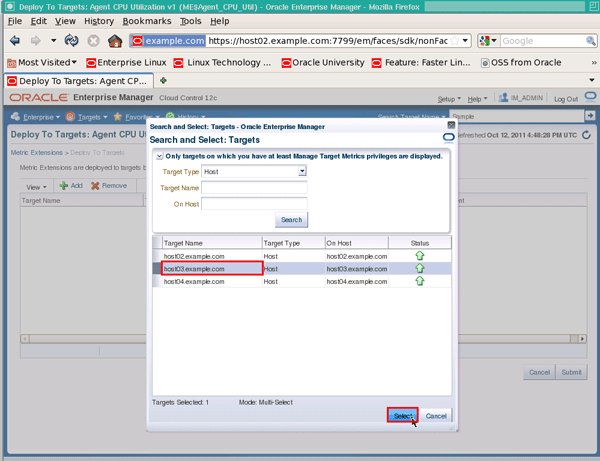Click the up status arrow for host03
The width and height of the screenshot is (600, 461).
point(420,268)
